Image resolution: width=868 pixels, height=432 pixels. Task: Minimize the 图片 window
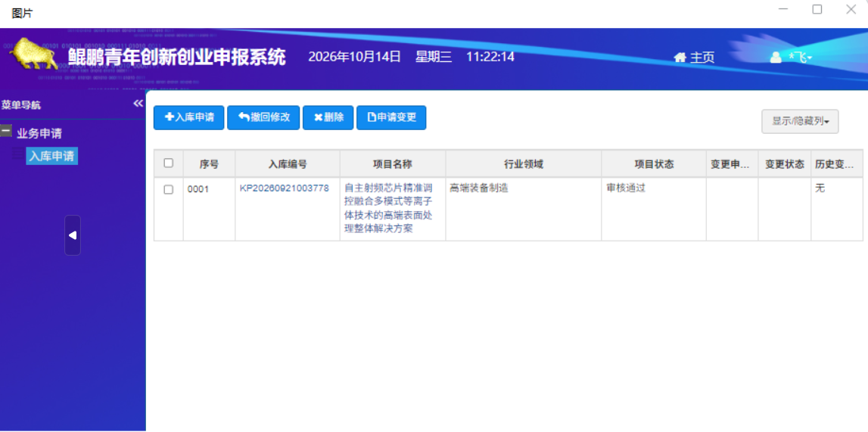782,9
